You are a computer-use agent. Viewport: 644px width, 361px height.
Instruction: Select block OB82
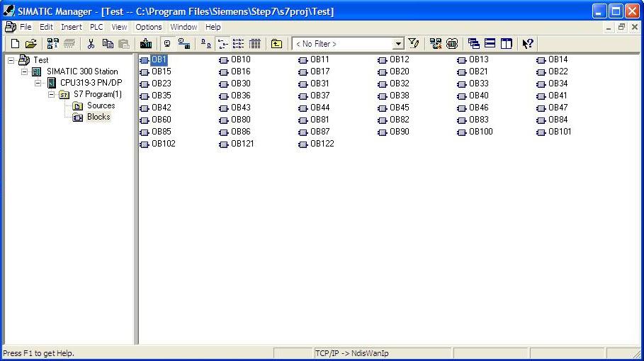coord(399,120)
